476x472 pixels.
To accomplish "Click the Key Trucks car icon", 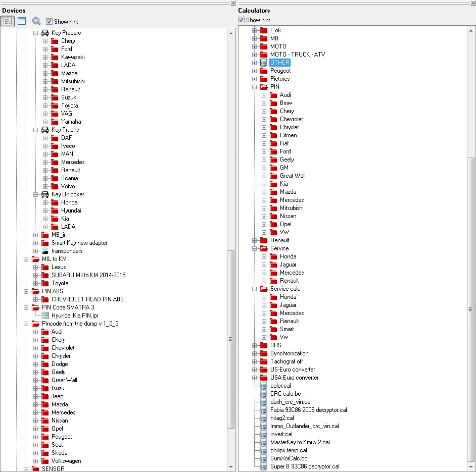I will pos(45,130).
